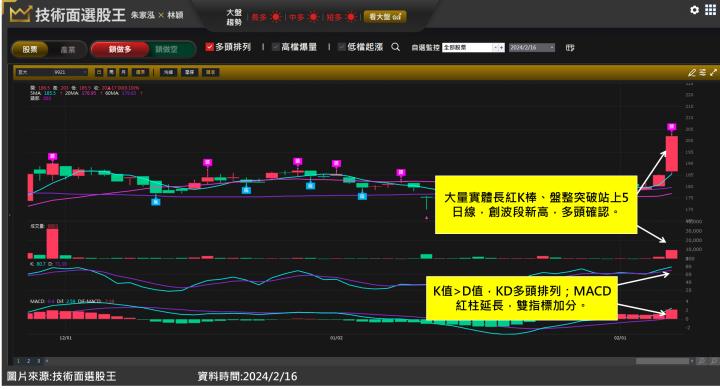This screenshot has width=720, height=389.
Task: Click the 12/01 date axis label
Action: [x=66, y=338]
